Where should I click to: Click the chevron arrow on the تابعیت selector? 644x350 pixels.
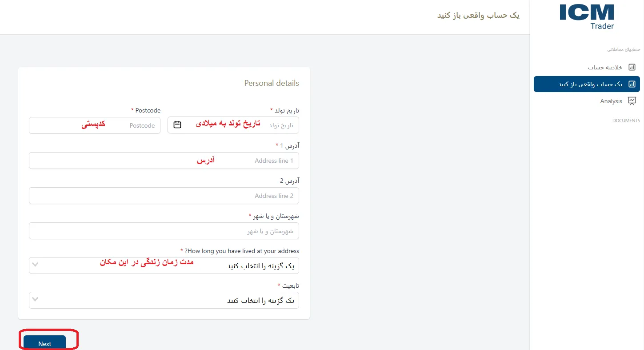pos(36,300)
